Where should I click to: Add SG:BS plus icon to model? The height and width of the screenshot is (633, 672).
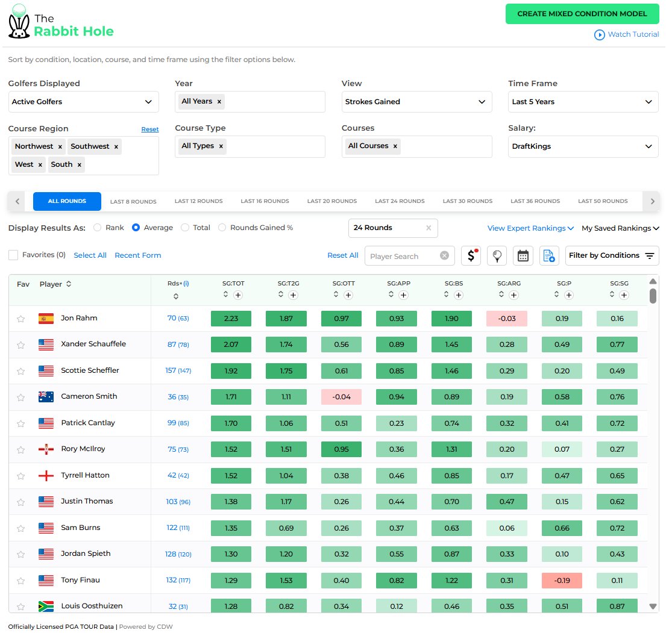(459, 295)
